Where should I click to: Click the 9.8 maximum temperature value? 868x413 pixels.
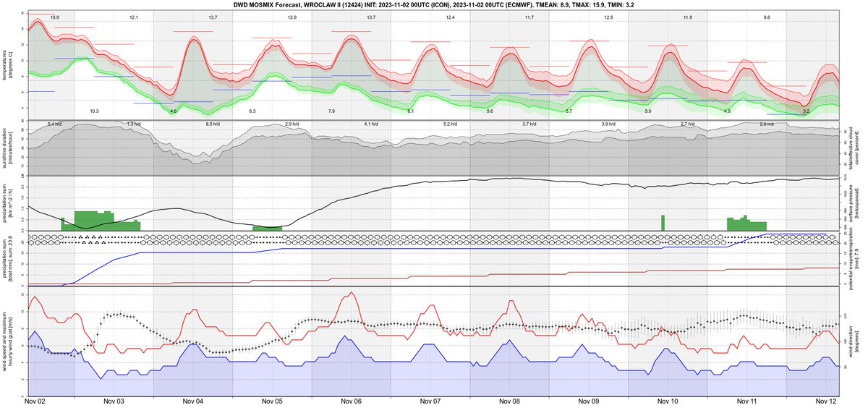tap(767, 17)
